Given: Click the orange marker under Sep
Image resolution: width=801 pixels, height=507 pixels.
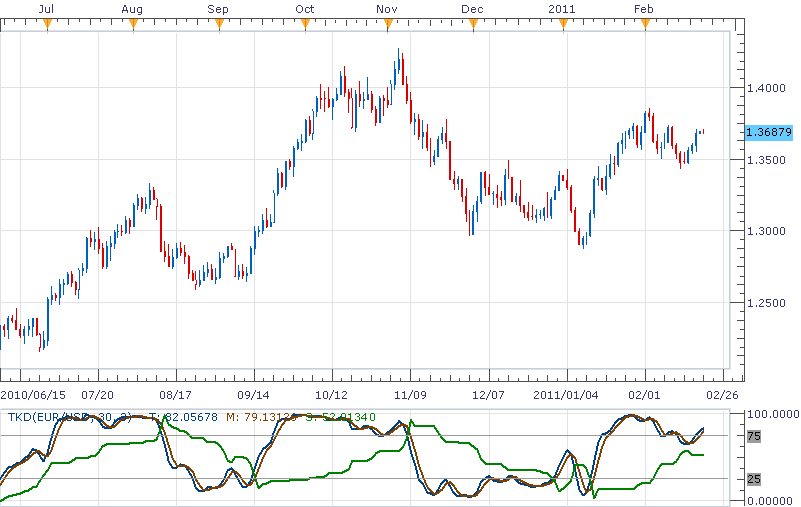Looking at the screenshot, I should 219,24.
